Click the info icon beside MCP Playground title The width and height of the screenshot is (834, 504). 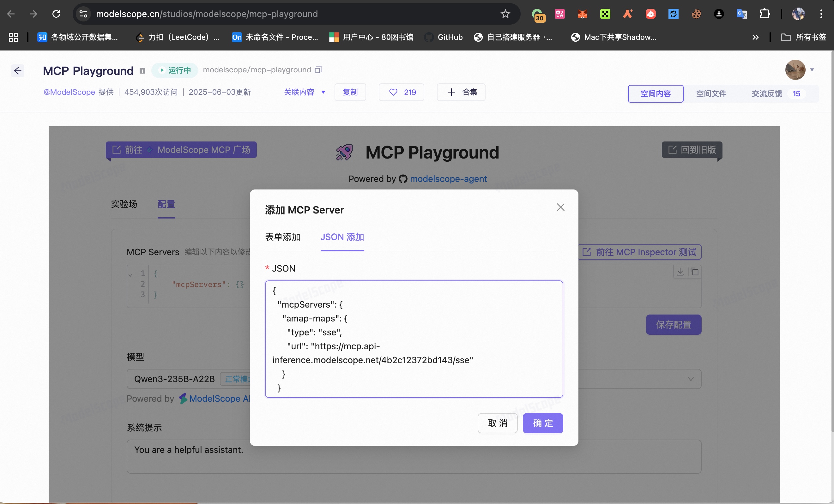click(142, 71)
